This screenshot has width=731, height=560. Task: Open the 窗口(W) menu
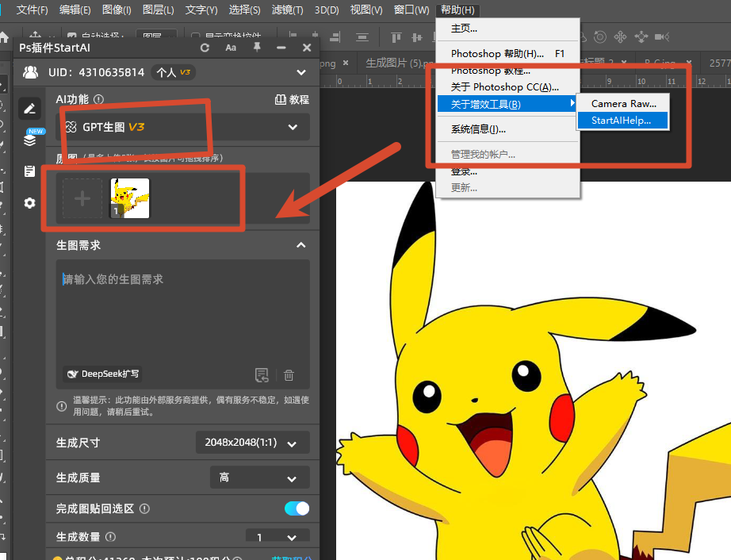click(411, 10)
